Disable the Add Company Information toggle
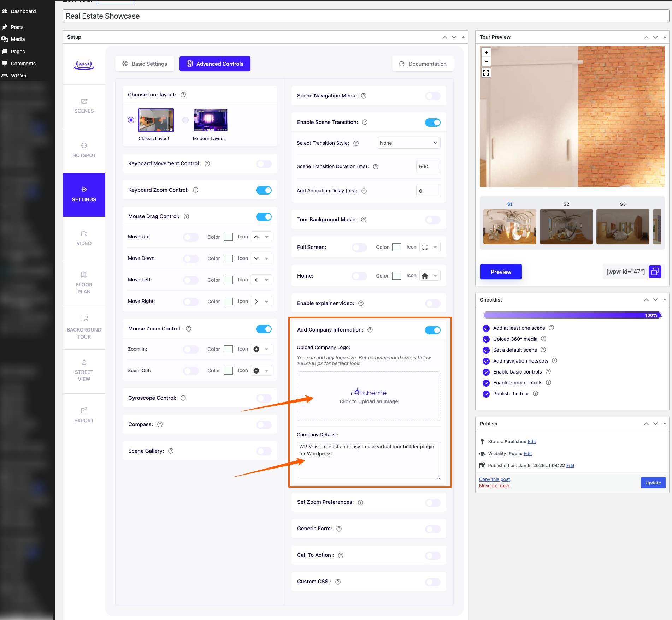The height and width of the screenshot is (620, 672). click(x=432, y=330)
